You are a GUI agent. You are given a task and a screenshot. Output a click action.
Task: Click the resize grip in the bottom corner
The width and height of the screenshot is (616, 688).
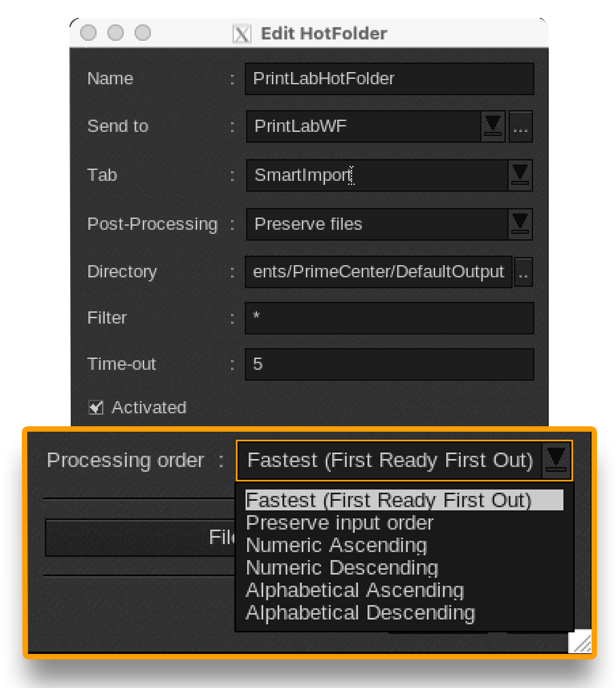581,640
